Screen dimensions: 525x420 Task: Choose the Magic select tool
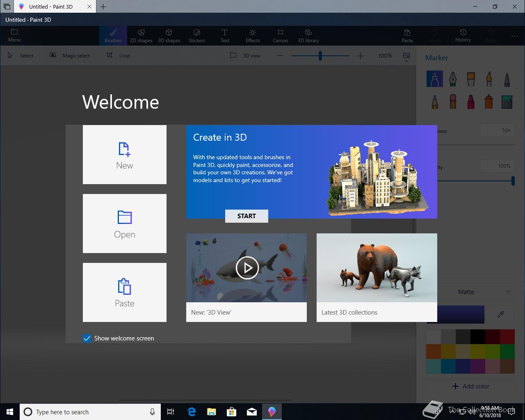tap(70, 55)
